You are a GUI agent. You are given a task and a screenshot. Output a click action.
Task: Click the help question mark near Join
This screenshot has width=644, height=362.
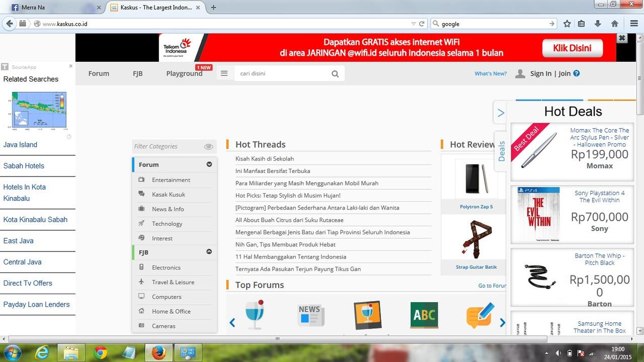(x=577, y=73)
